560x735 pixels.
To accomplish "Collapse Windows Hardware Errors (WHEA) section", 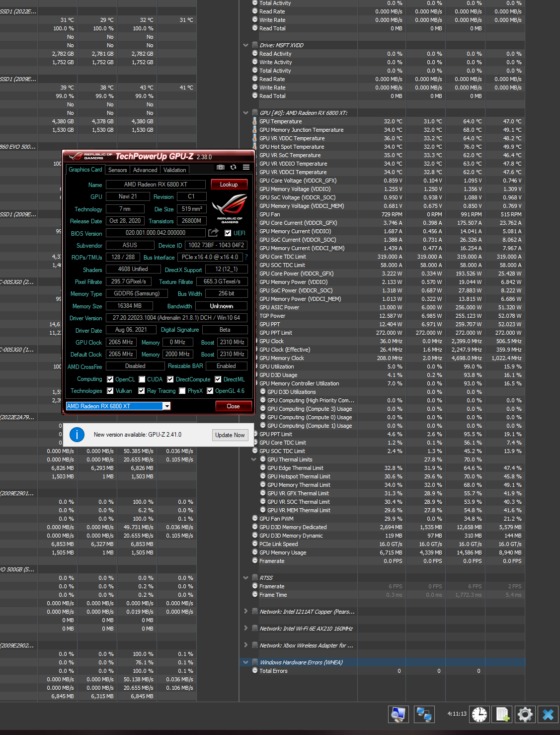I will point(245,662).
